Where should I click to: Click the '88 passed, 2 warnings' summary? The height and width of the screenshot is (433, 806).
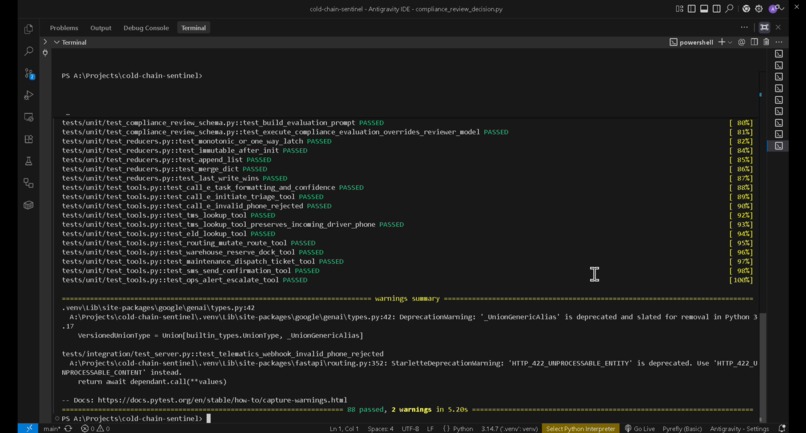click(407, 409)
